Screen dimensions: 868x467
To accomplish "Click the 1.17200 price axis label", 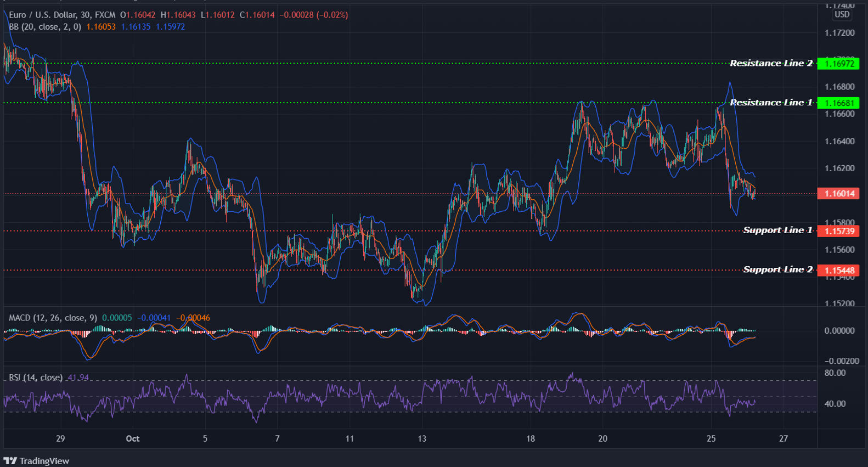I will tap(839, 33).
